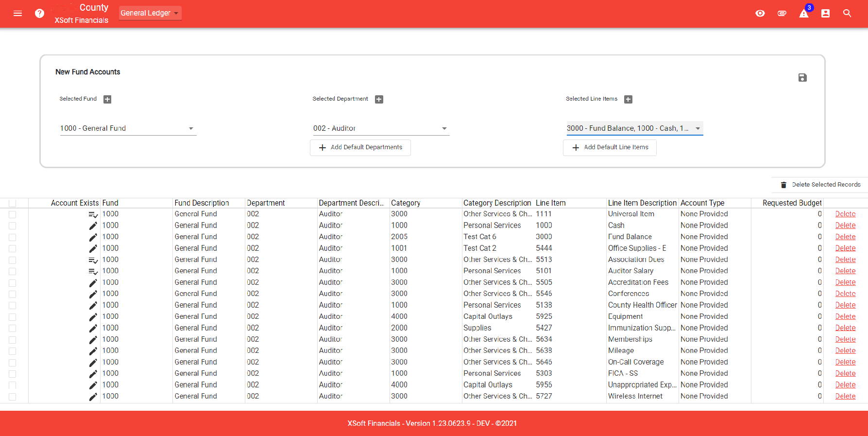Open the alerts warning icon with badge

pyautogui.click(x=804, y=14)
